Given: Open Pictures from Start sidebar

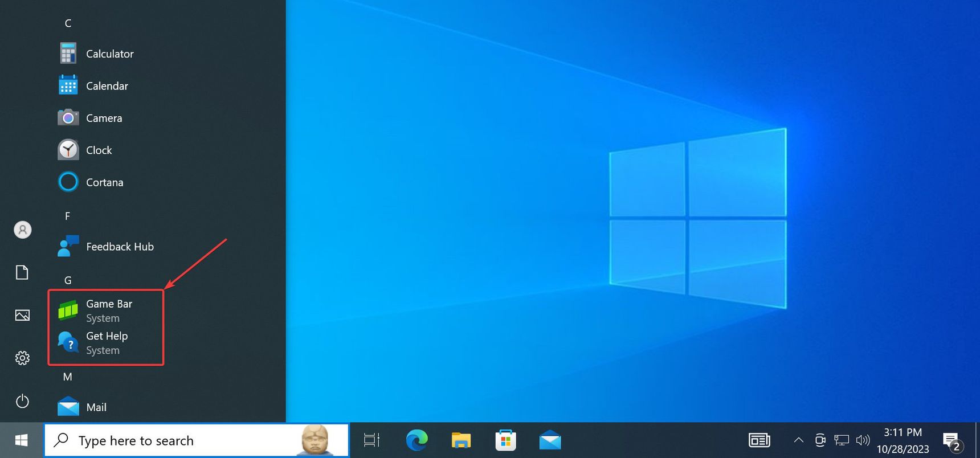Looking at the screenshot, I should tap(22, 315).
